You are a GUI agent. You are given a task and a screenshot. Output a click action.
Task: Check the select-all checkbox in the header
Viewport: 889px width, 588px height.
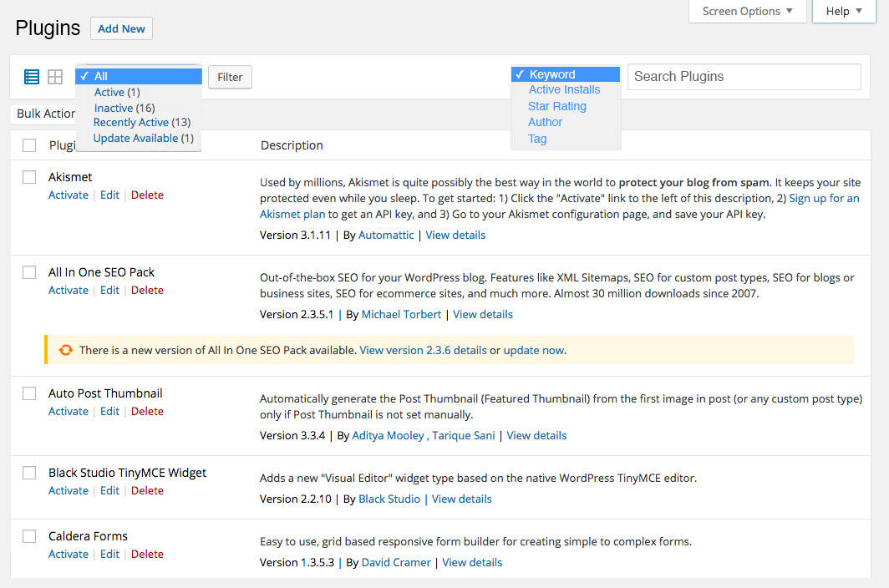[x=28, y=144]
